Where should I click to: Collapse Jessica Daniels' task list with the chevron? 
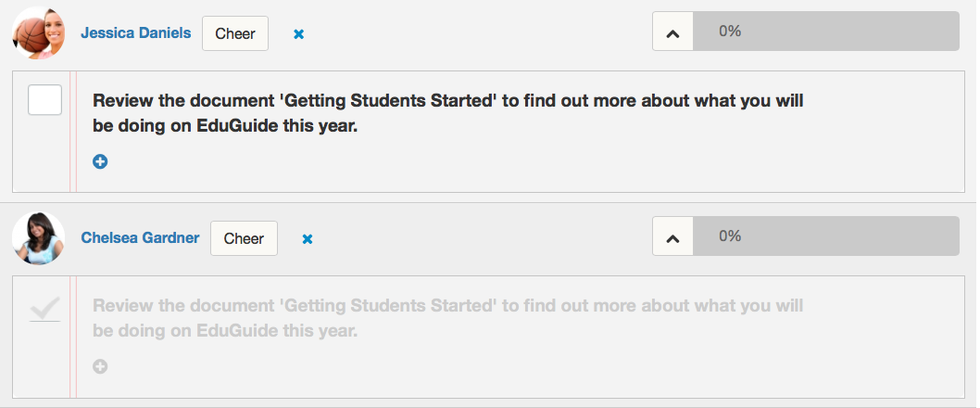click(672, 32)
